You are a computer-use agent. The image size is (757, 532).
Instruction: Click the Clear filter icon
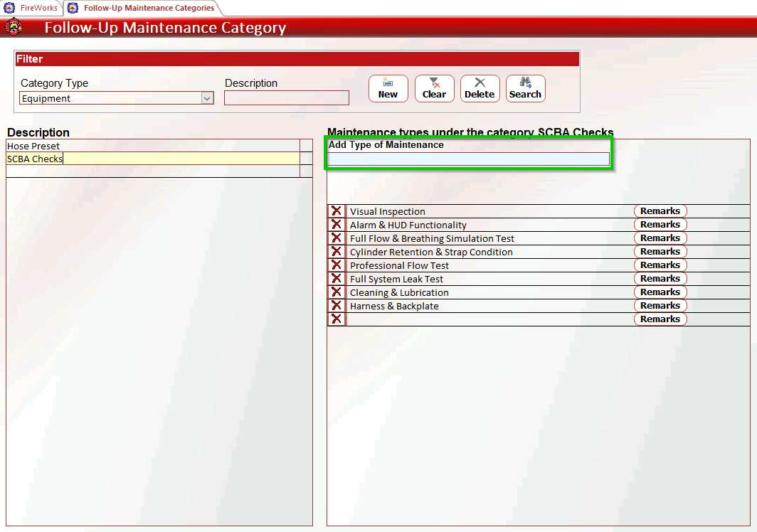434,83
